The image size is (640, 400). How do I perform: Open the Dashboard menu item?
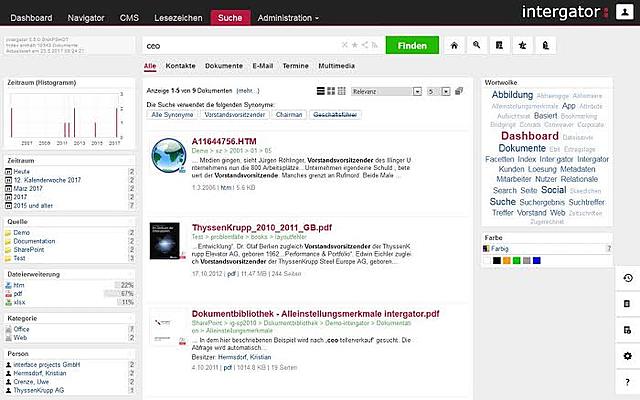click(x=31, y=18)
